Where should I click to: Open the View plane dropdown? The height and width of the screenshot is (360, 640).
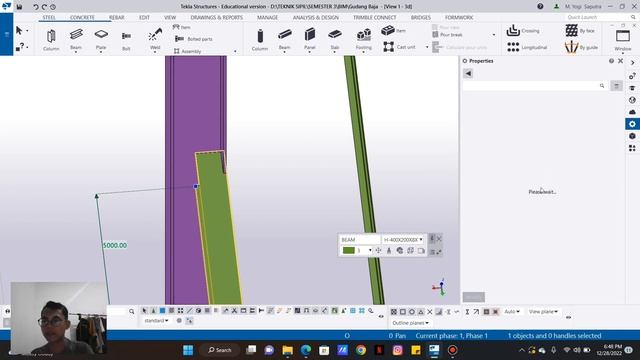point(543,311)
